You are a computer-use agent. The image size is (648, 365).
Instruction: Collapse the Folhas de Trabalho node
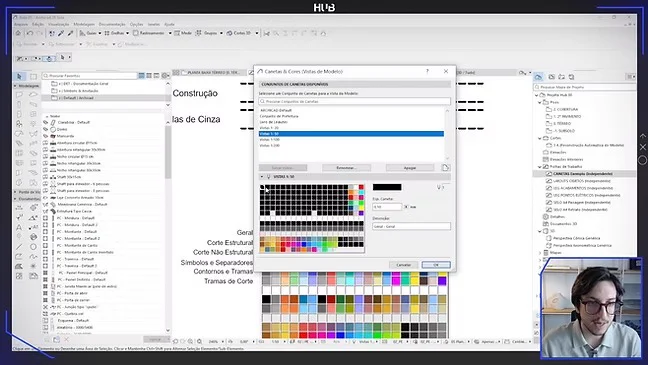(x=540, y=167)
